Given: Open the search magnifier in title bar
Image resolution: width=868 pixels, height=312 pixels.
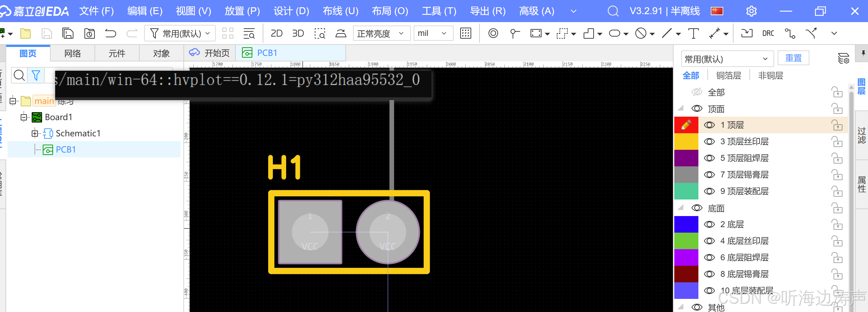Looking at the screenshot, I should (613, 11).
